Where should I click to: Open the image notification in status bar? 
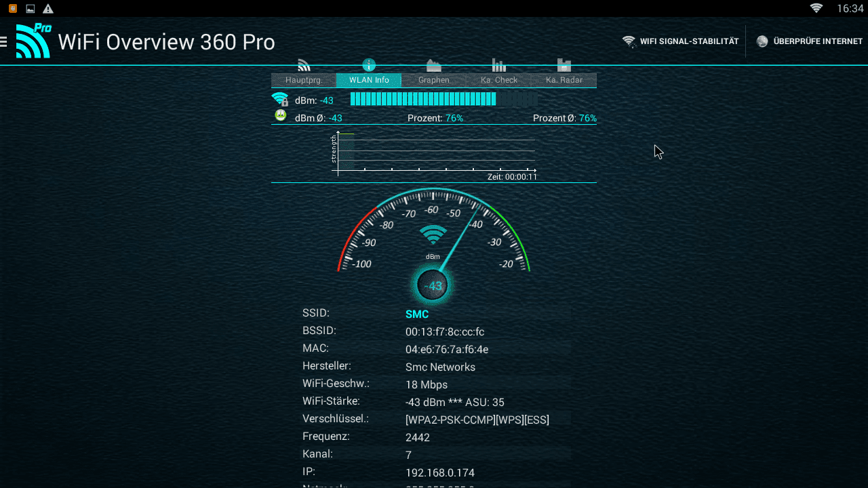(x=31, y=8)
